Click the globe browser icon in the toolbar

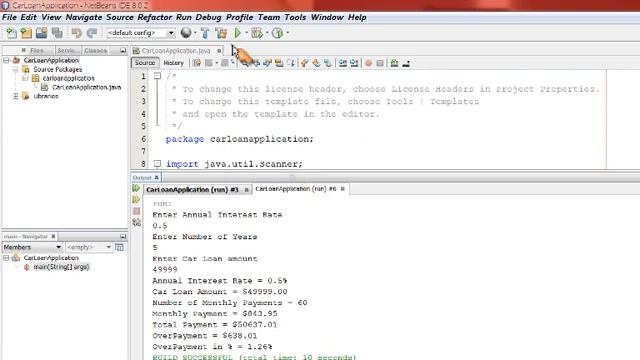186,33
